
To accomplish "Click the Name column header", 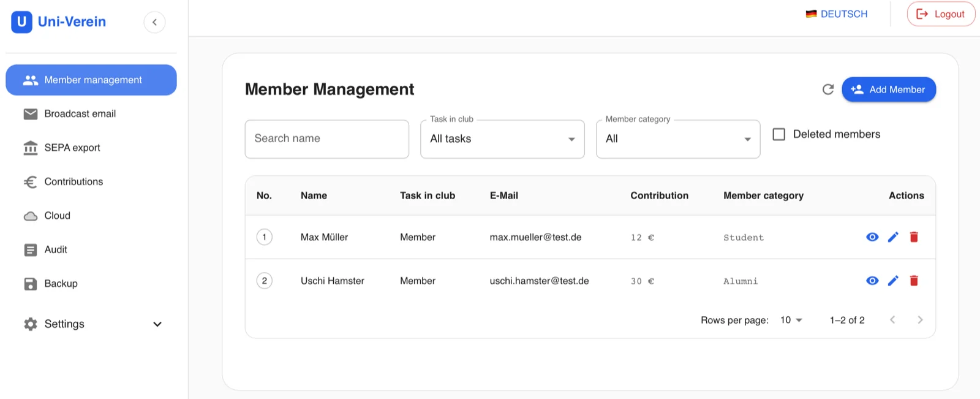I will [x=314, y=196].
